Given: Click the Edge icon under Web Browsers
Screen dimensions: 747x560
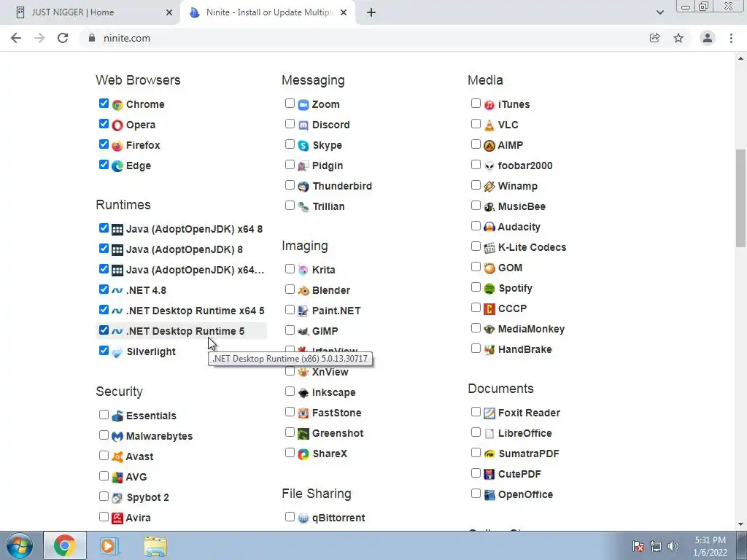Looking at the screenshot, I should (117, 166).
